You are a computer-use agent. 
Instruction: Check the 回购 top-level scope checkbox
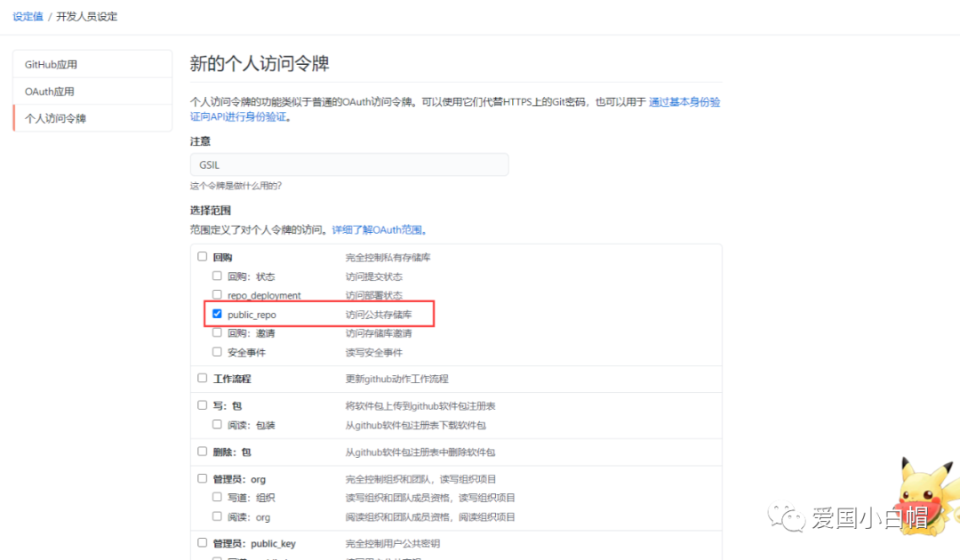(x=203, y=256)
